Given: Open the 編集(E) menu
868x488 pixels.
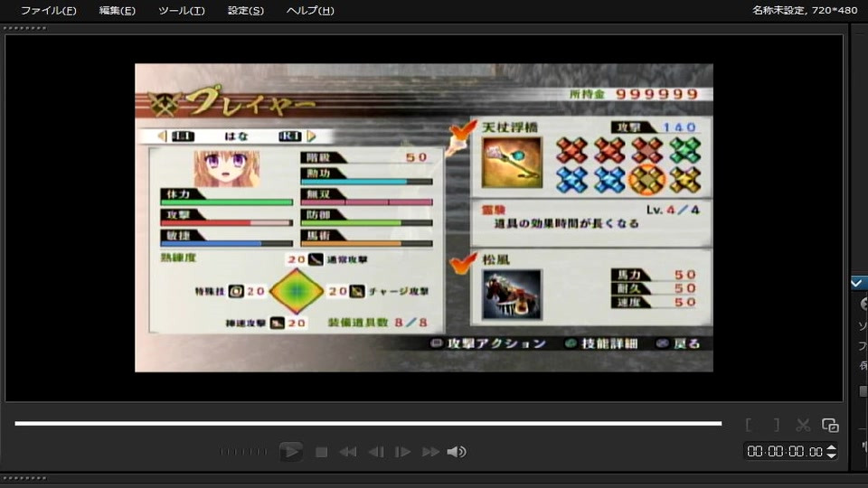Looking at the screenshot, I should pyautogui.click(x=117, y=11).
